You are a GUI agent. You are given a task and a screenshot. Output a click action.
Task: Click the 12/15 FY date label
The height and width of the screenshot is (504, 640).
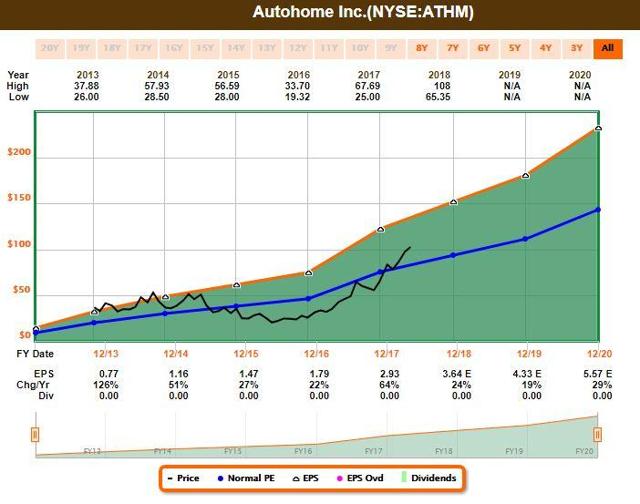(246, 353)
